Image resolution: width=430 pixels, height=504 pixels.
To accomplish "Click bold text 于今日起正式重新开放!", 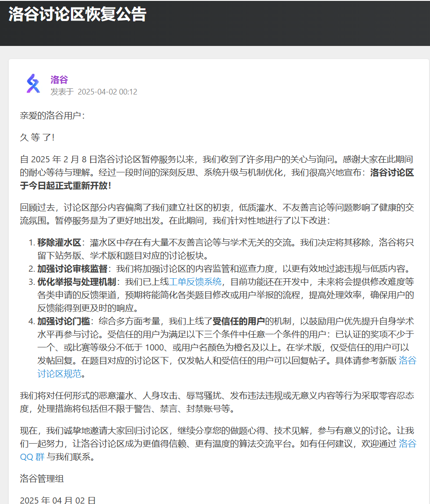I will click(66, 186).
